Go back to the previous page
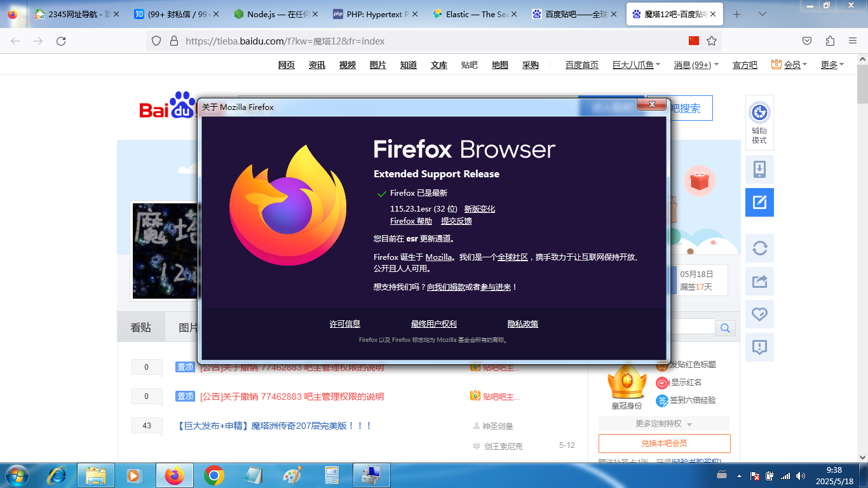This screenshot has height=488, width=868. pos(15,41)
